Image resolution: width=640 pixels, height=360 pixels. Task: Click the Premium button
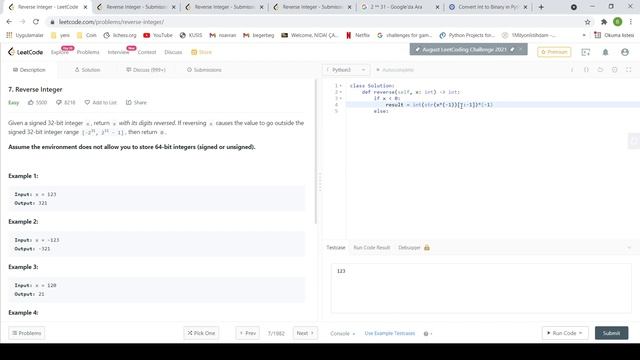point(554,52)
